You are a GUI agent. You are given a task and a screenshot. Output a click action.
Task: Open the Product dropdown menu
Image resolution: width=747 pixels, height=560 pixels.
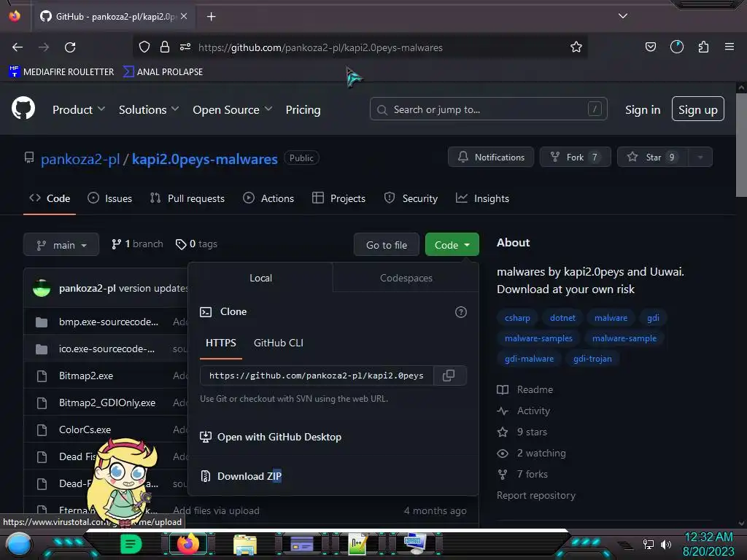(x=79, y=109)
